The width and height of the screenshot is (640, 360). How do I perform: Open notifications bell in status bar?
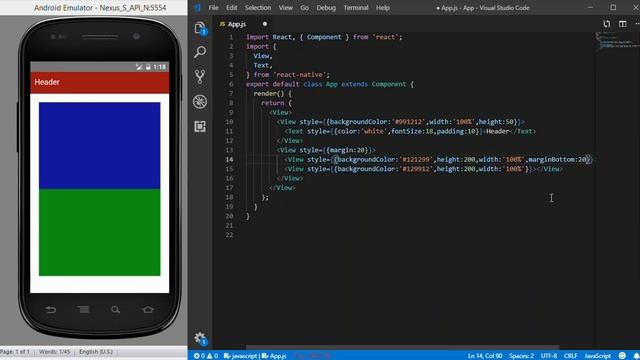coord(636,356)
